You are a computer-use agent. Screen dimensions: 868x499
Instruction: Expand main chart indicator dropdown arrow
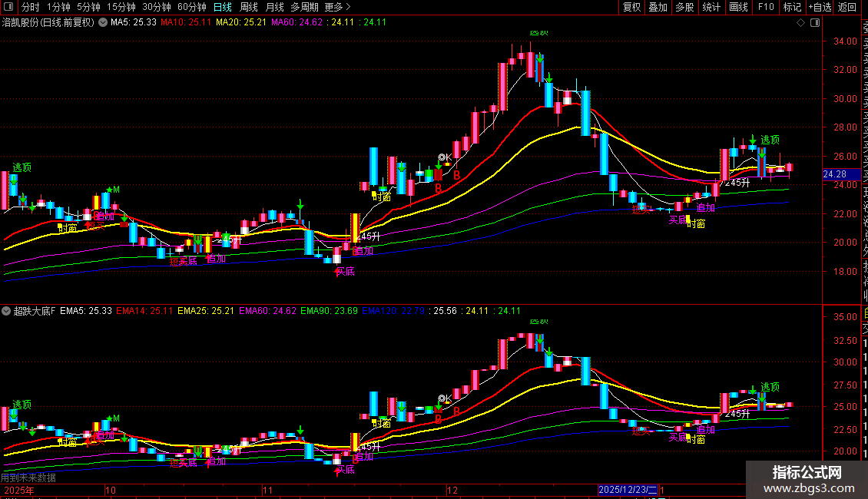(x=103, y=23)
